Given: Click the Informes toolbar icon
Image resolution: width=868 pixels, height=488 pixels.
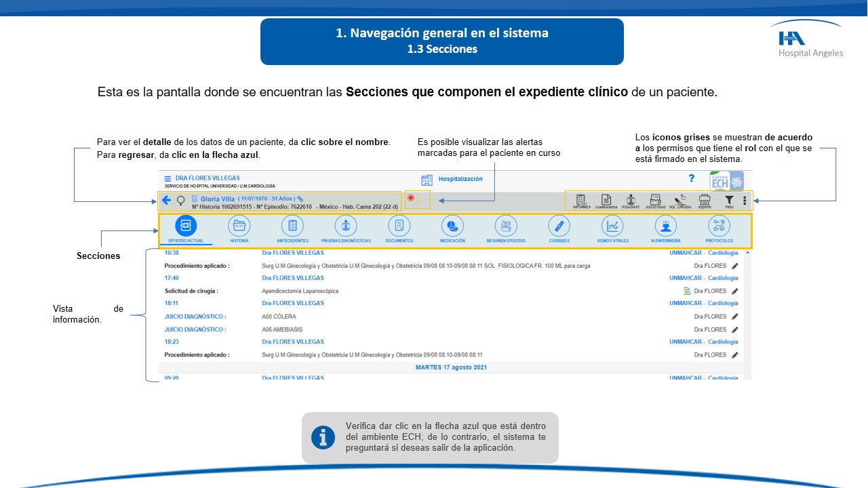Looking at the screenshot, I should click(x=581, y=200).
